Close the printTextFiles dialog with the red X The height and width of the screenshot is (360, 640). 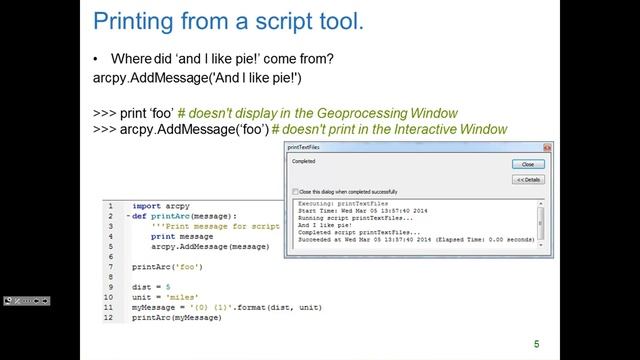coord(547,147)
